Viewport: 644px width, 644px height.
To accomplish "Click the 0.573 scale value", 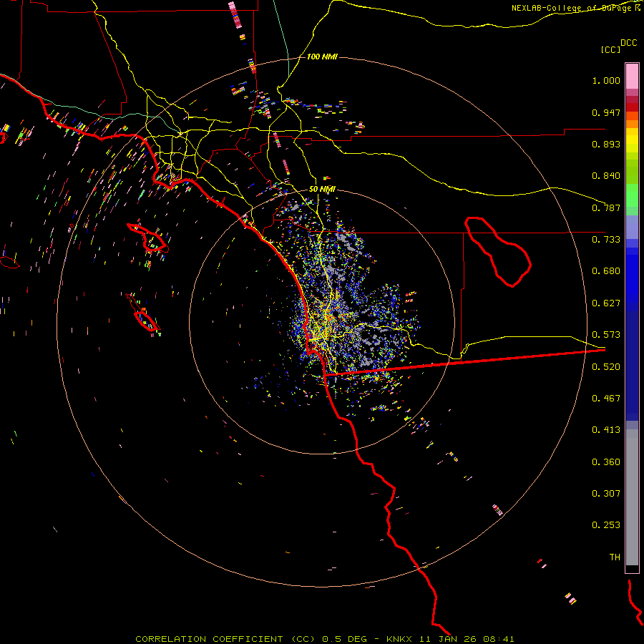I will [x=606, y=335].
